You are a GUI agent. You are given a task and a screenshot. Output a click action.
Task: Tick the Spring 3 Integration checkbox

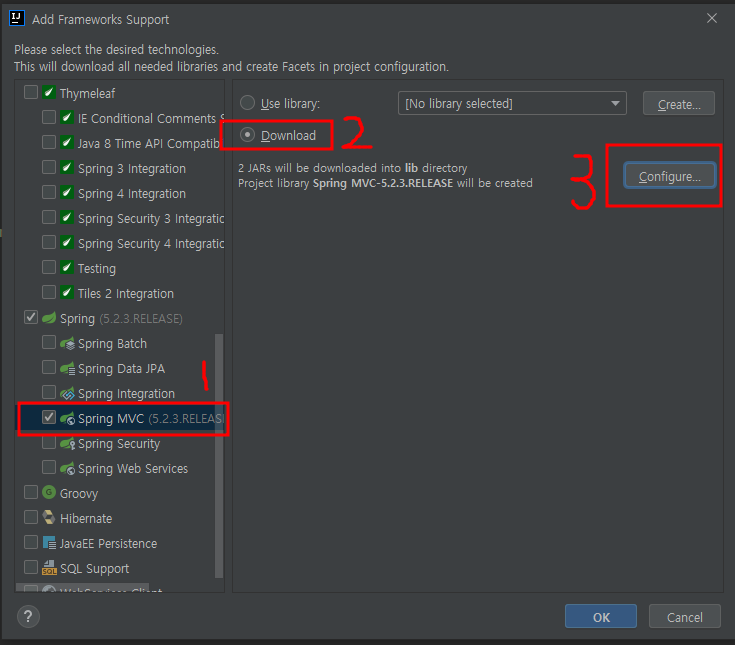[x=49, y=167]
